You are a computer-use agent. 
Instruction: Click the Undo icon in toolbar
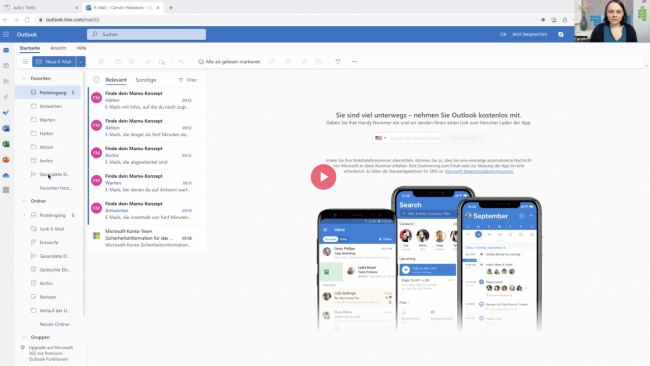pyautogui.click(x=338, y=61)
